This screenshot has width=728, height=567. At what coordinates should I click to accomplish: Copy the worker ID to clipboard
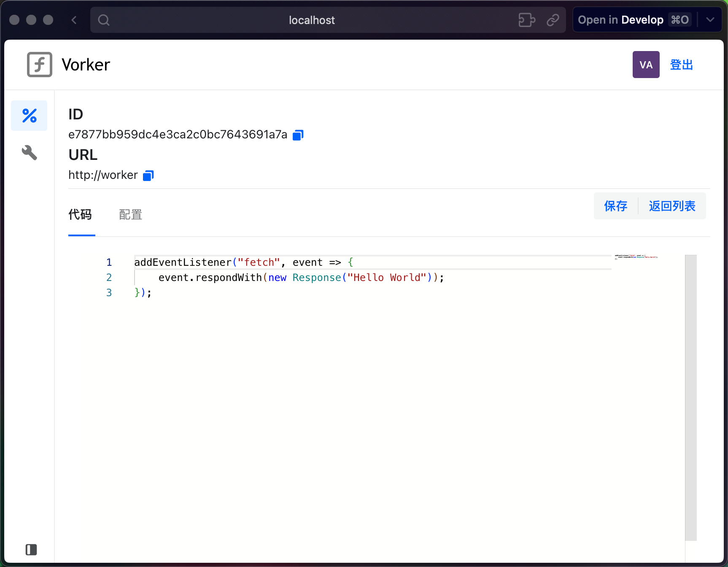pos(298,135)
